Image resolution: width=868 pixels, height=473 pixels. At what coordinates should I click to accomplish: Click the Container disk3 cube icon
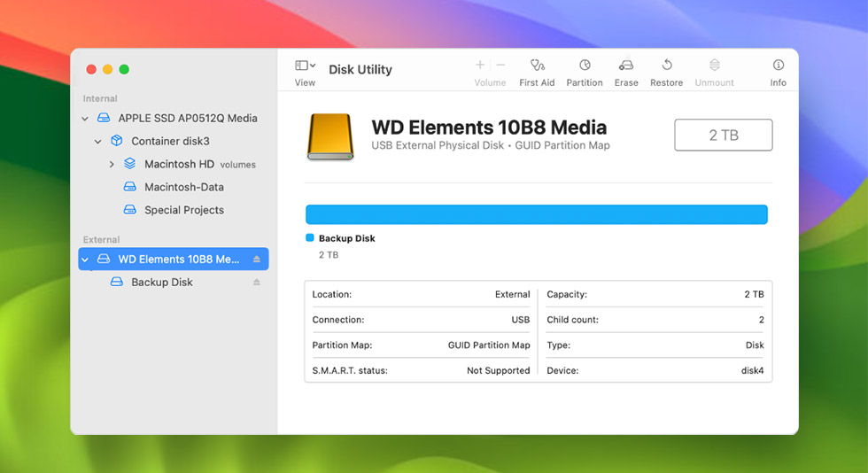point(117,141)
